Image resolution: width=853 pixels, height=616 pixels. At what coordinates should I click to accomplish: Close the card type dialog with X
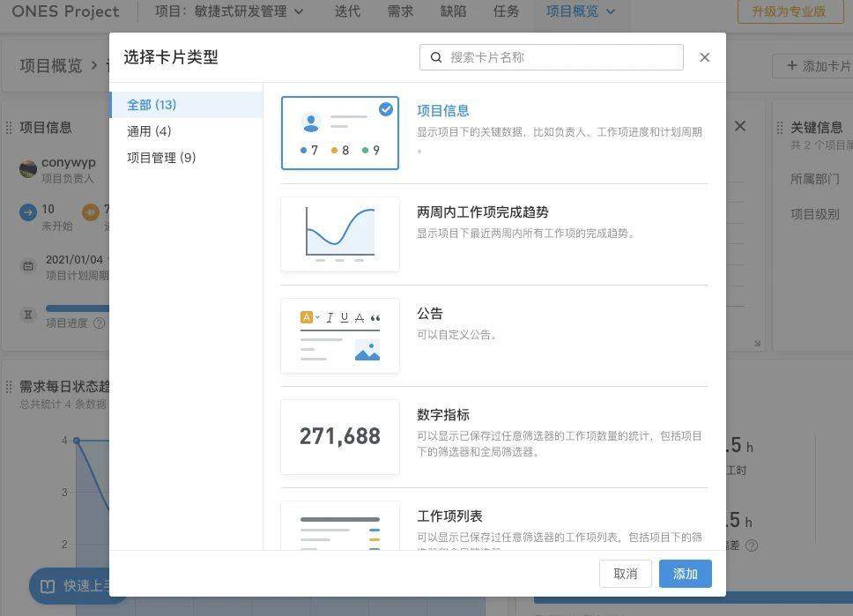click(x=704, y=57)
